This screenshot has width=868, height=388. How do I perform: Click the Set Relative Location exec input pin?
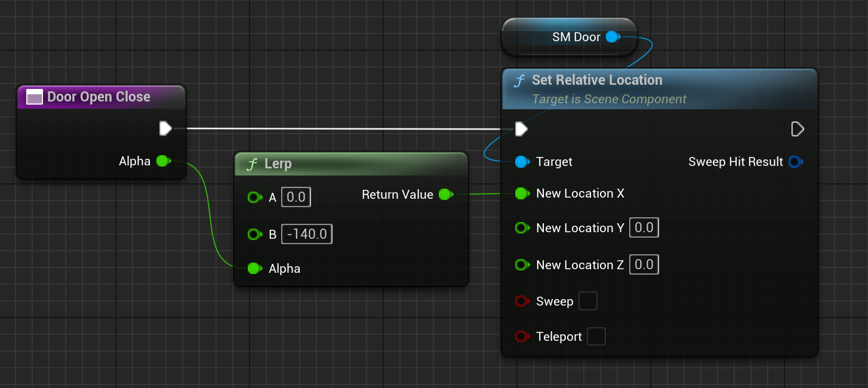(521, 129)
